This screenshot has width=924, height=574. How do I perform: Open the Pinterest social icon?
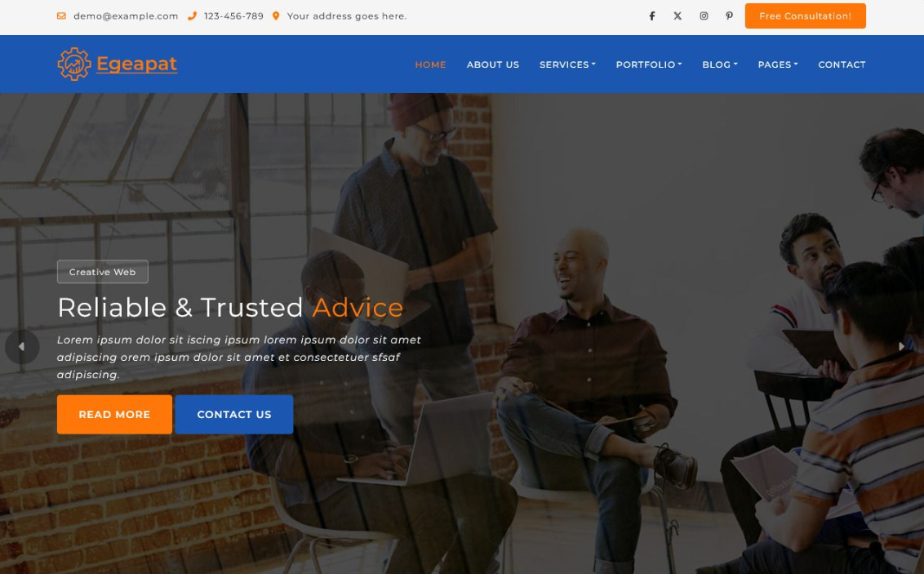coord(730,16)
